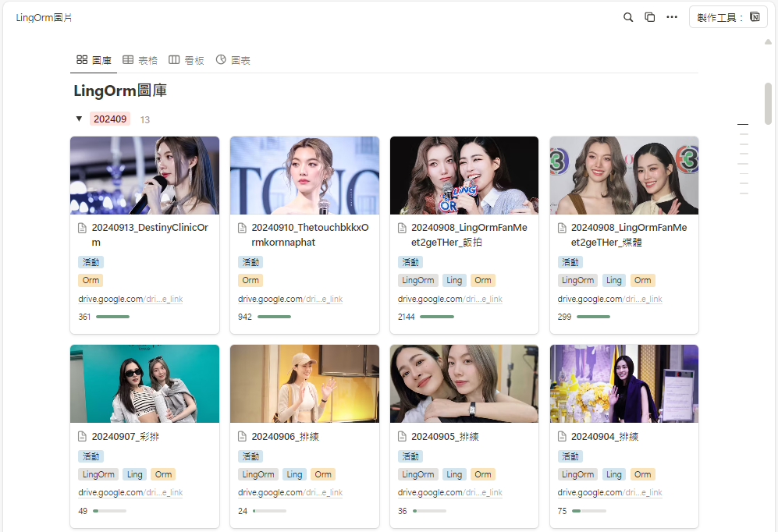778x532 pixels.
Task: Open the 20240913_DestinyClinicOrm title
Action: [150, 235]
